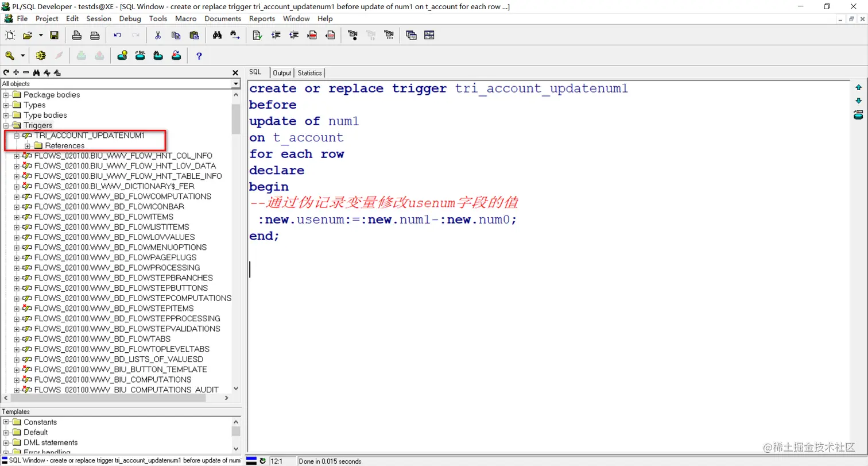Open Find with the binoculars icon
868x466 pixels.
tap(217, 36)
